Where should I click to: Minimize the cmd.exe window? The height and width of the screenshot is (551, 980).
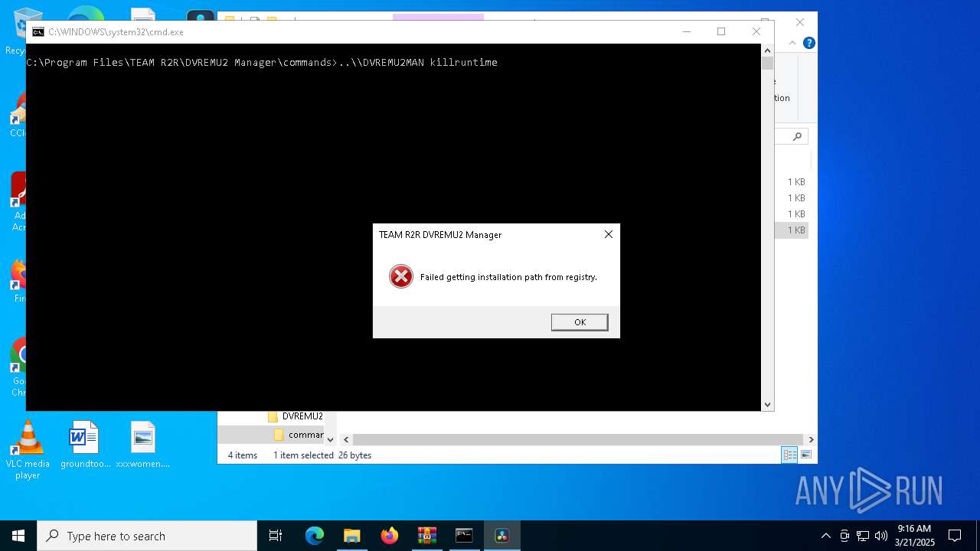[686, 31]
